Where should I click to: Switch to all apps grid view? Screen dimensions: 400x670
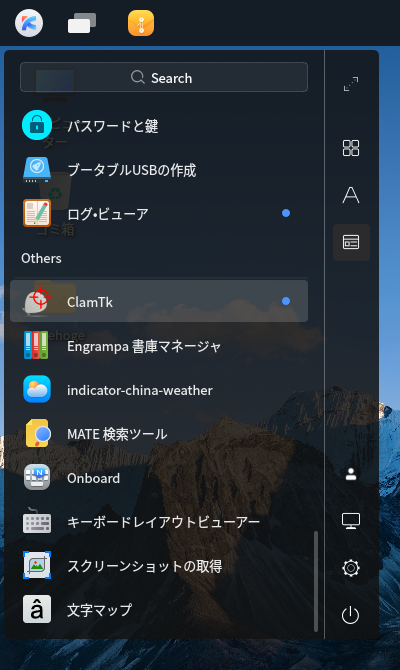pos(351,148)
